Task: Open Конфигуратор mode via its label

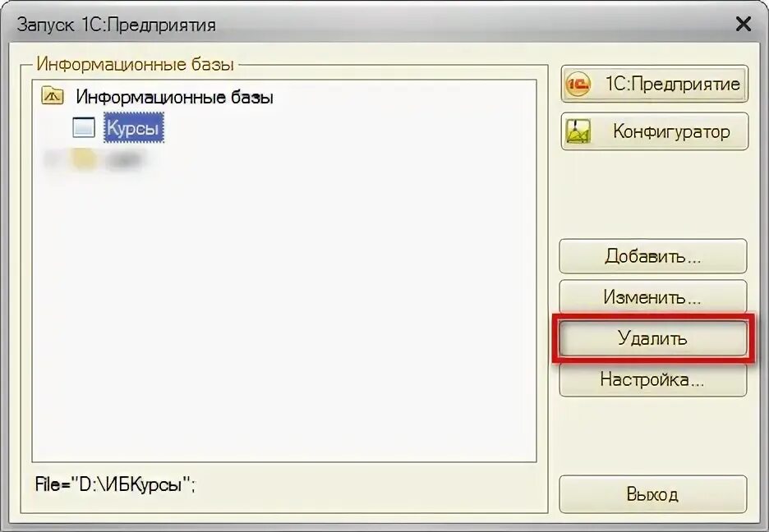Action: [x=671, y=131]
